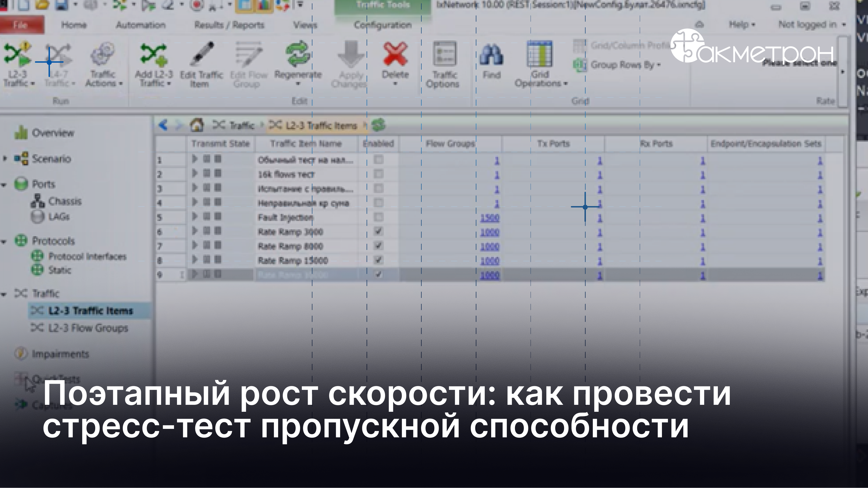Click the Find binoculars icon
This screenshot has height=488, width=868.
[491, 55]
